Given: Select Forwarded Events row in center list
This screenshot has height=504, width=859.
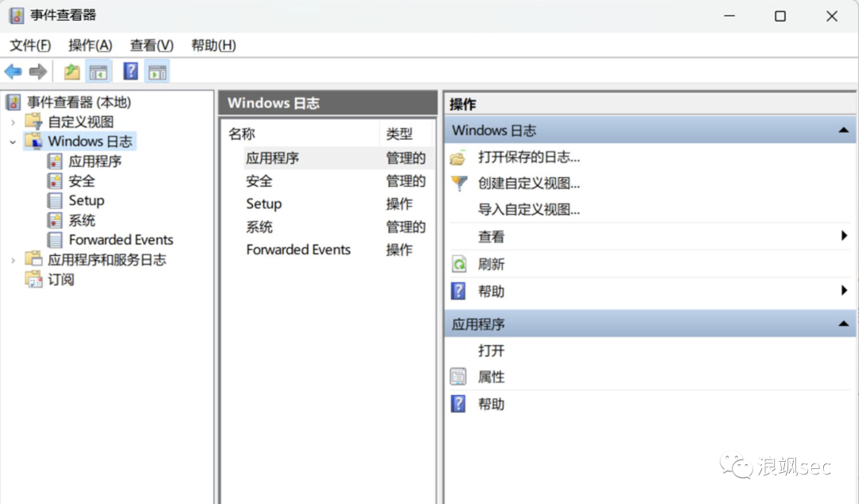Looking at the screenshot, I should click(x=328, y=250).
